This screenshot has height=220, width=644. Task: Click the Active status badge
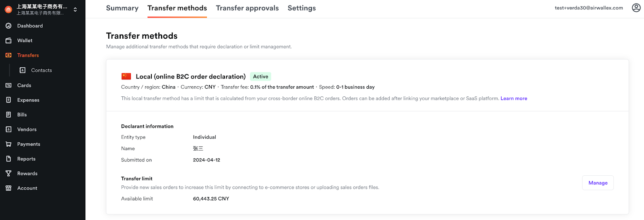[260, 77]
